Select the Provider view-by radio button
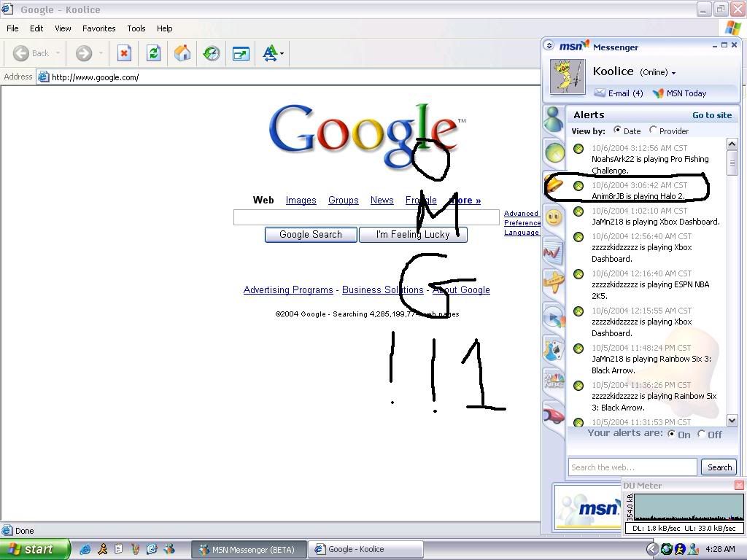This screenshot has height=560, width=747. (x=653, y=130)
